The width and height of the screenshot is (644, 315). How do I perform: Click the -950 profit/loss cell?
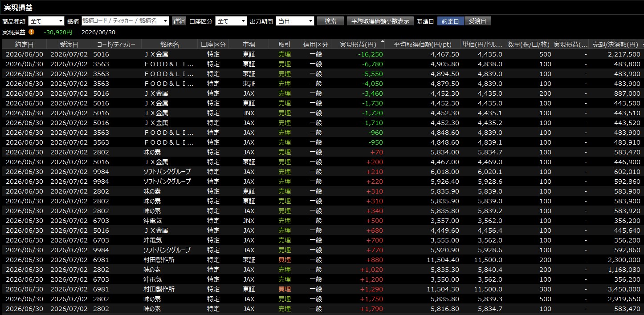coord(375,142)
